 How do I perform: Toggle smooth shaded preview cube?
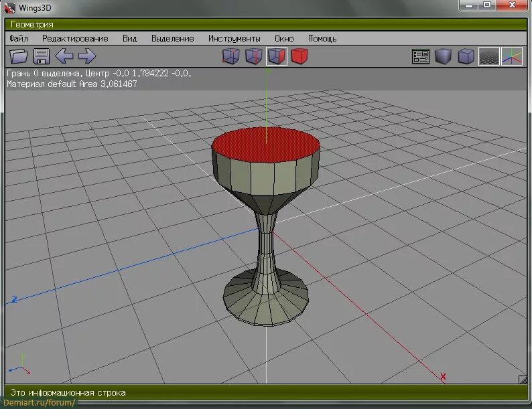tap(443, 56)
